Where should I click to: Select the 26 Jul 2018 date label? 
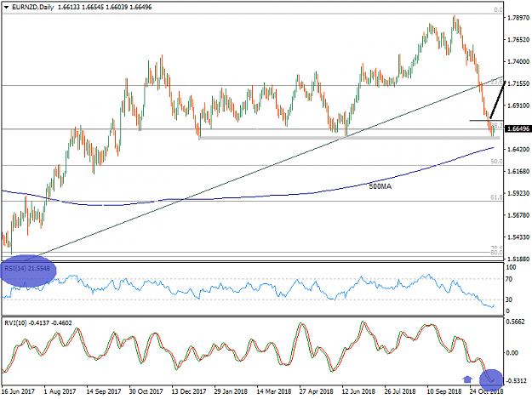pyautogui.click(x=400, y=391)
